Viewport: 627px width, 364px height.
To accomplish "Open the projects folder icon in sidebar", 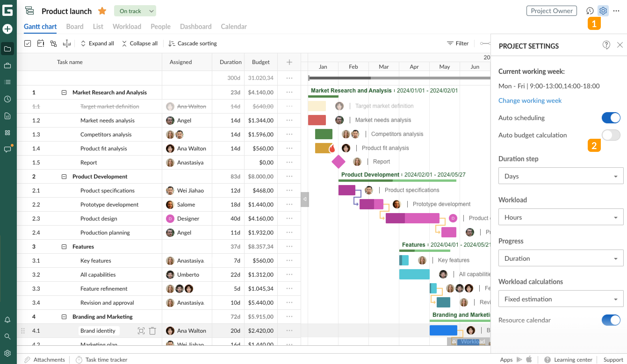I will pyautogui.click(x=7, y=49).
